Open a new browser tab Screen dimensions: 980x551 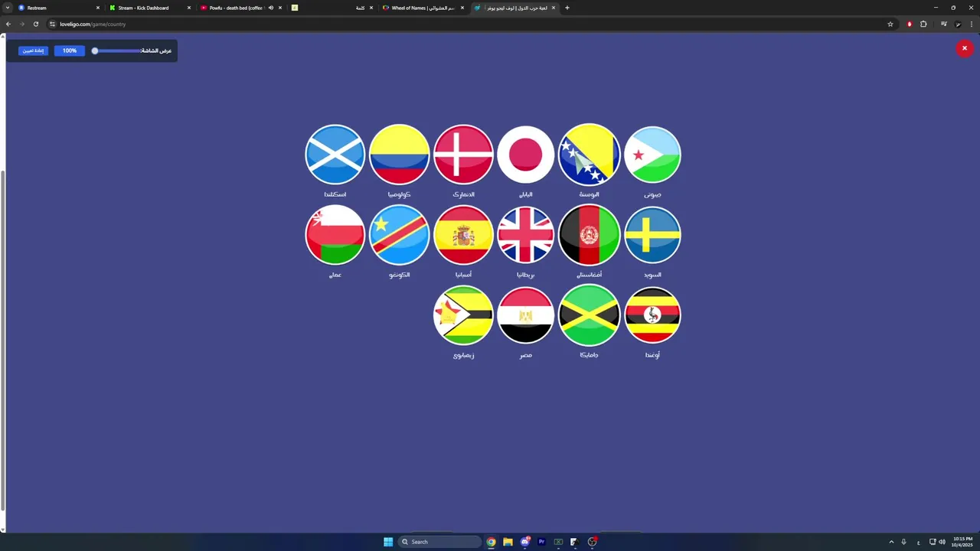click(x=567, y=8)
